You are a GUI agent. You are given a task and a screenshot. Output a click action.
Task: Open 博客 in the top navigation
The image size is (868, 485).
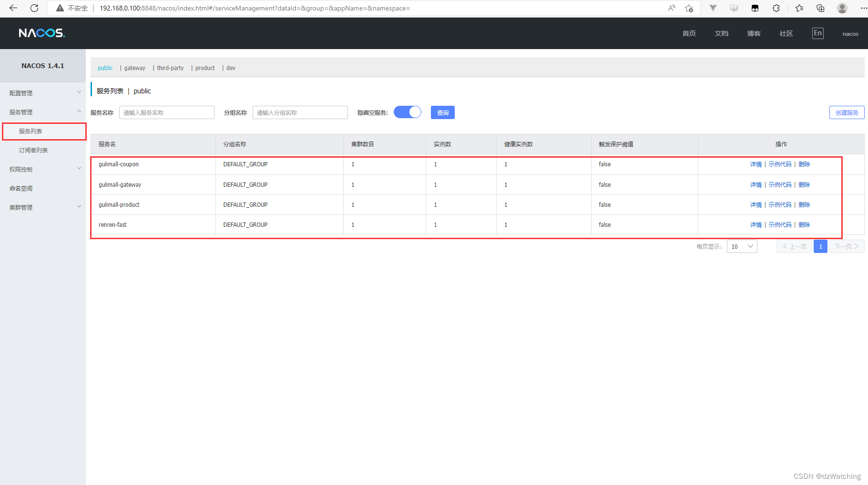coord(754,33)
